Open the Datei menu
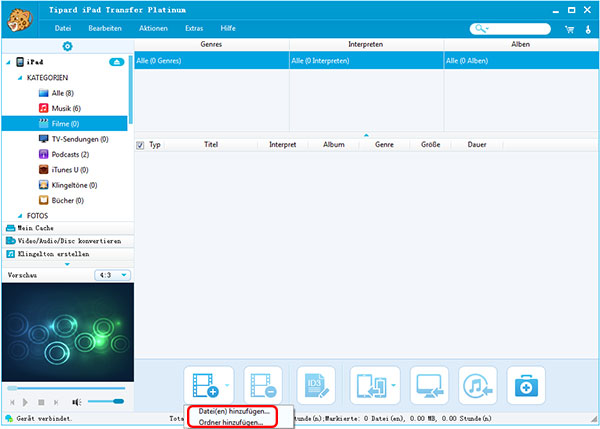The width and height of the screenshot is (600, 429). pyautogui.click(x=63, y=28)
